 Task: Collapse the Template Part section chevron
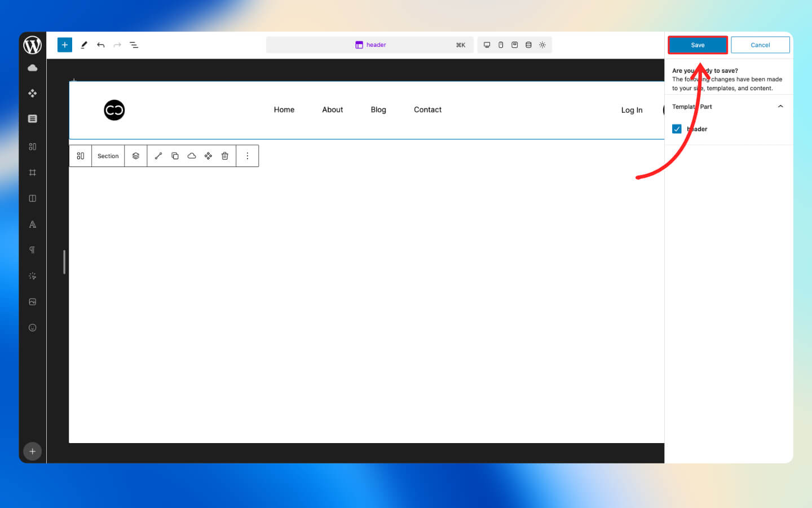780,107
